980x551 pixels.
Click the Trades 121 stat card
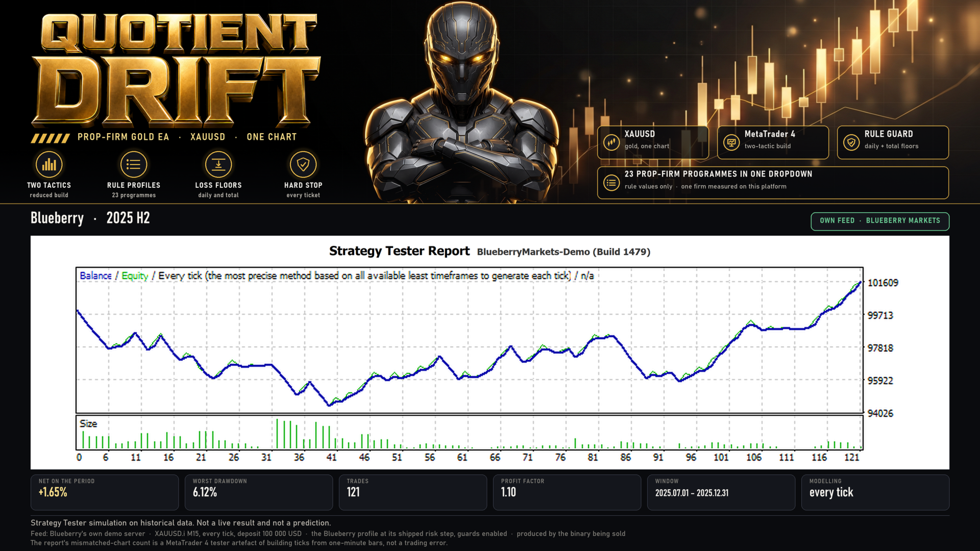413,492
